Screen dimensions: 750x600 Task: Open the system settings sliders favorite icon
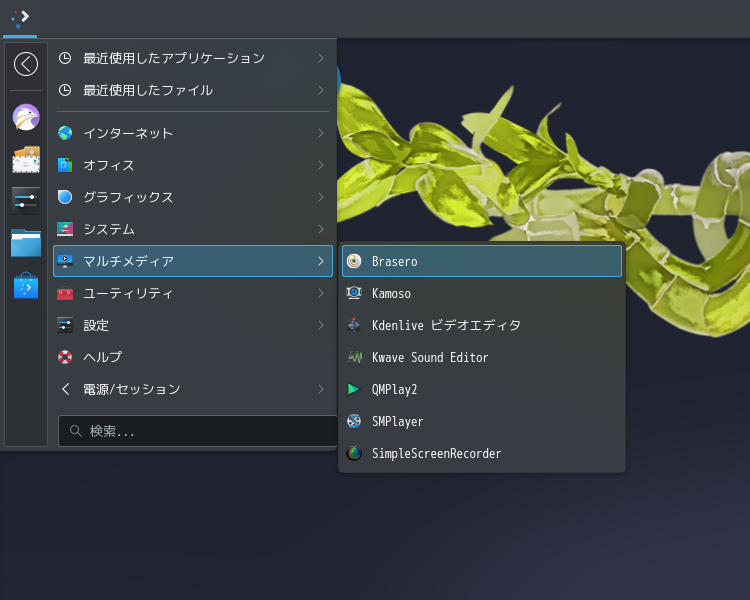pyautogui.click(x=26, y=200)
